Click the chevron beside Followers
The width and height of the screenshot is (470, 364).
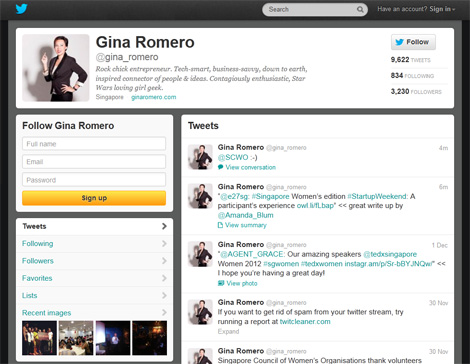(x=164, y=261)
